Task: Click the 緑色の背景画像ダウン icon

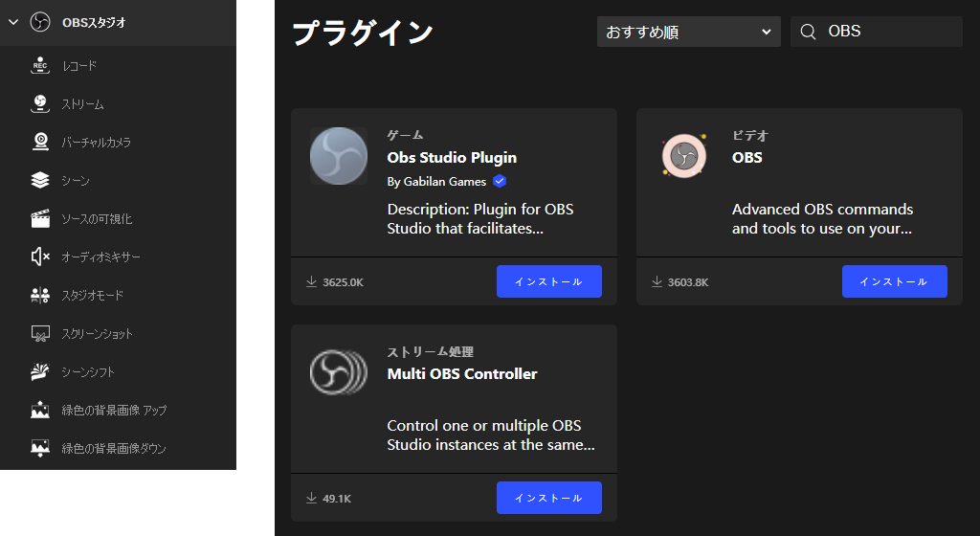Action: (x=40, y=448)
